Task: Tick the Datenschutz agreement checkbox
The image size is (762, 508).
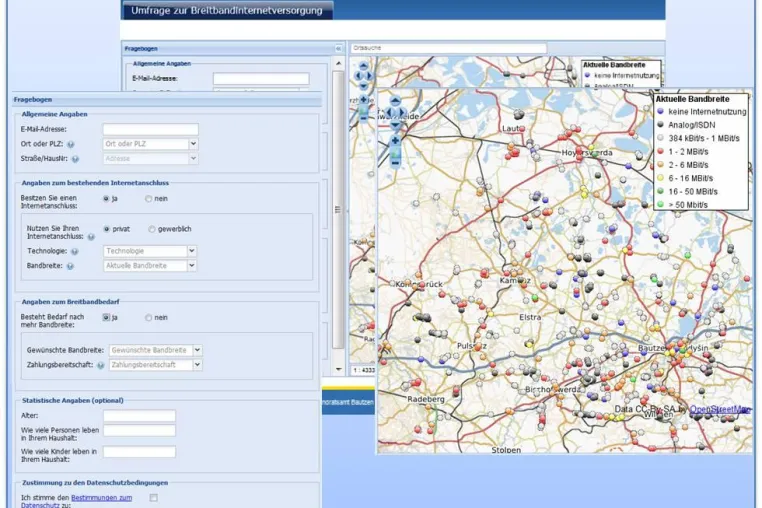Action: (x=154, y=498)
